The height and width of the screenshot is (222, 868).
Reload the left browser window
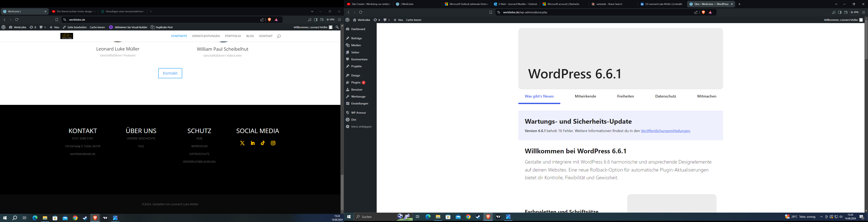[17, 20]
